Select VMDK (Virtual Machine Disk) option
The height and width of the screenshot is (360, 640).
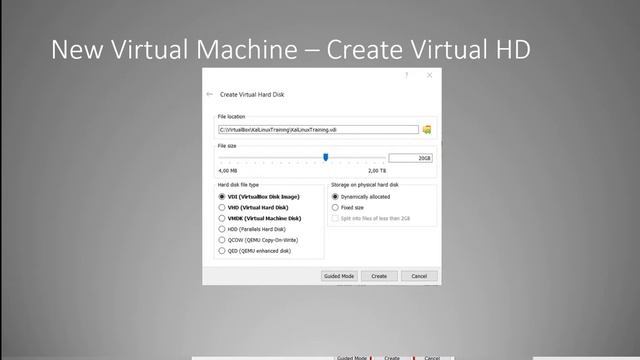point(260,218)
